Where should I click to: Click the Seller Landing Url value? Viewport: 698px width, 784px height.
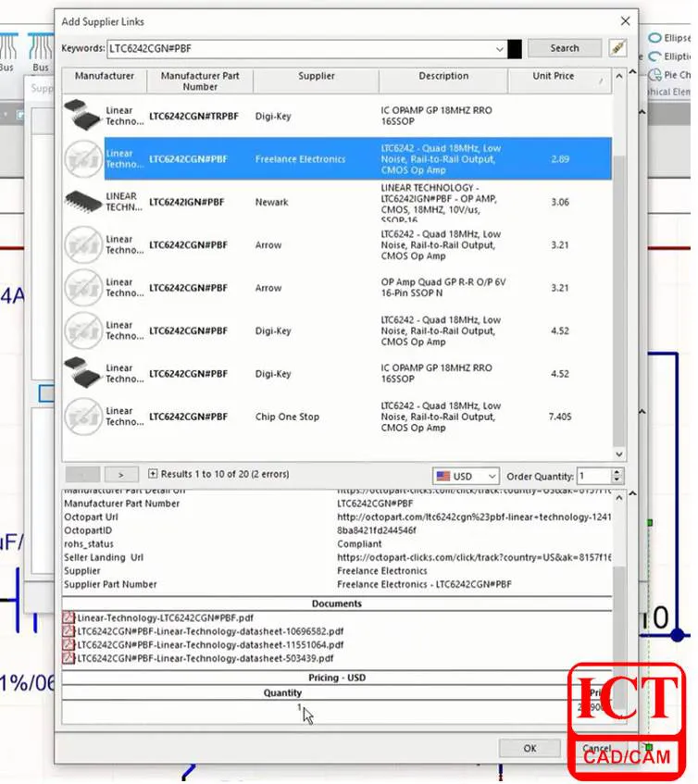point(474,557)
